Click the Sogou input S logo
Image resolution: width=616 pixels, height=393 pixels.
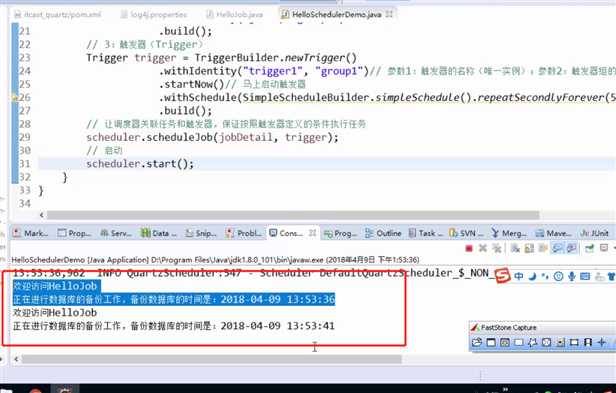click(502, 275)
